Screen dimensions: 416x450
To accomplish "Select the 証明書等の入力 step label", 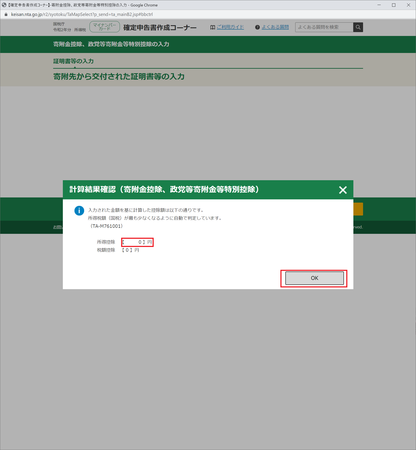I will (73, 61).
